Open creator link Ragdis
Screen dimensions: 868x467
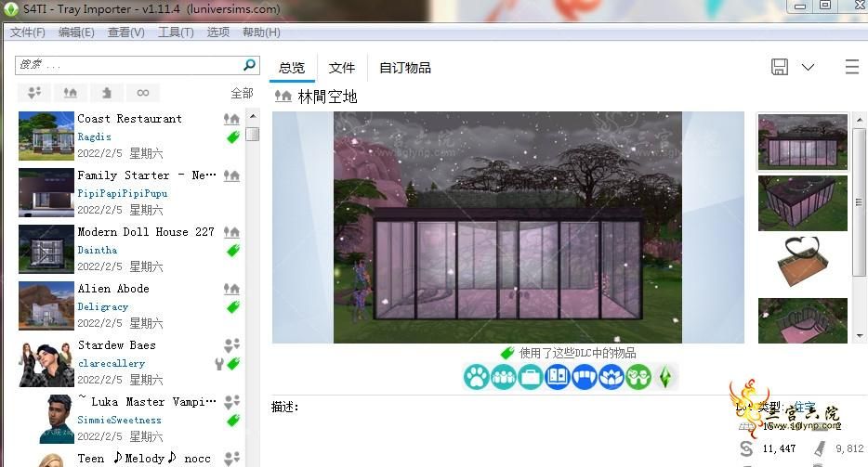coord(94,136)
